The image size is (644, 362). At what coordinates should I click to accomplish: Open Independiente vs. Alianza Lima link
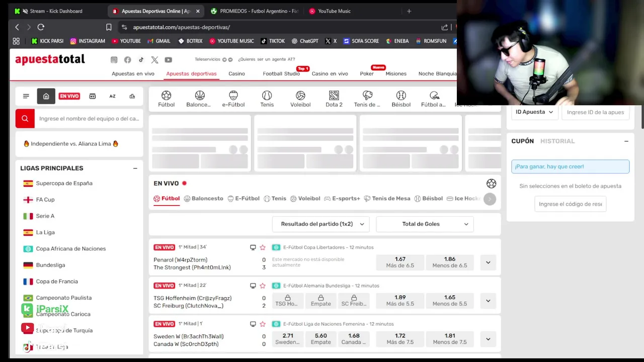pyautogui.click(x=71, y=144)
